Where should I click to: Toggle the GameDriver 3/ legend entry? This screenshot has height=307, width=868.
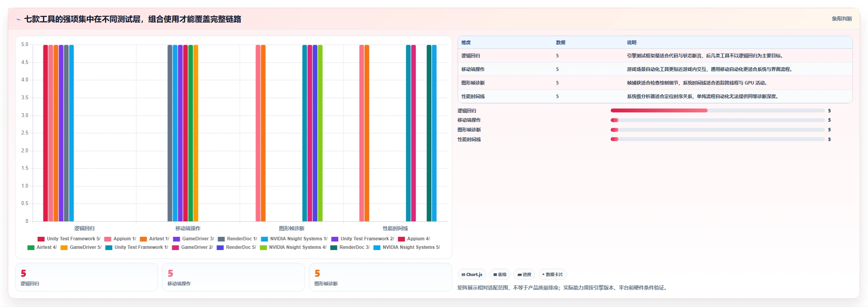(193, 239)
